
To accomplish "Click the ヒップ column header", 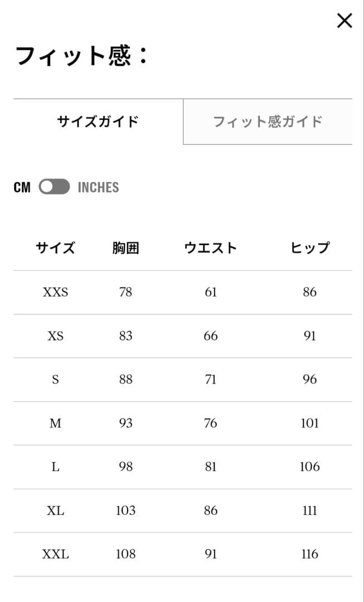I will pyautogui.click(x=309, y=248).
